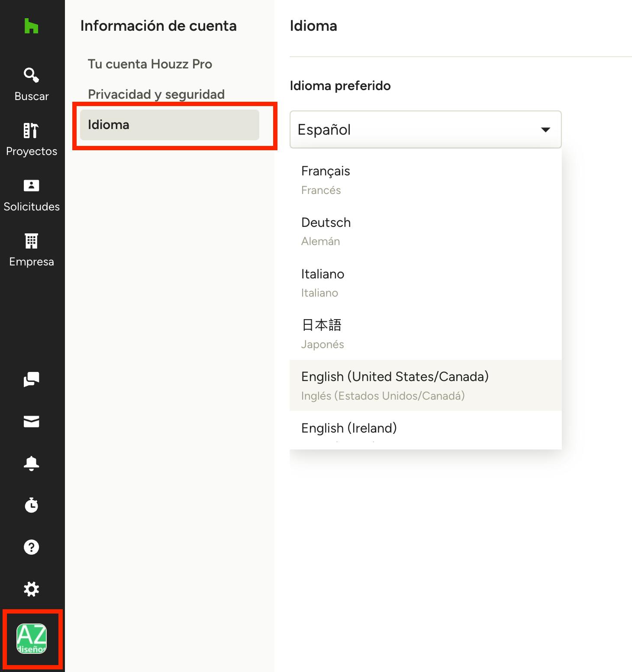Click the Houzz logo icon
The height and width of the screenshot is (672, 632).
[31, 26]
